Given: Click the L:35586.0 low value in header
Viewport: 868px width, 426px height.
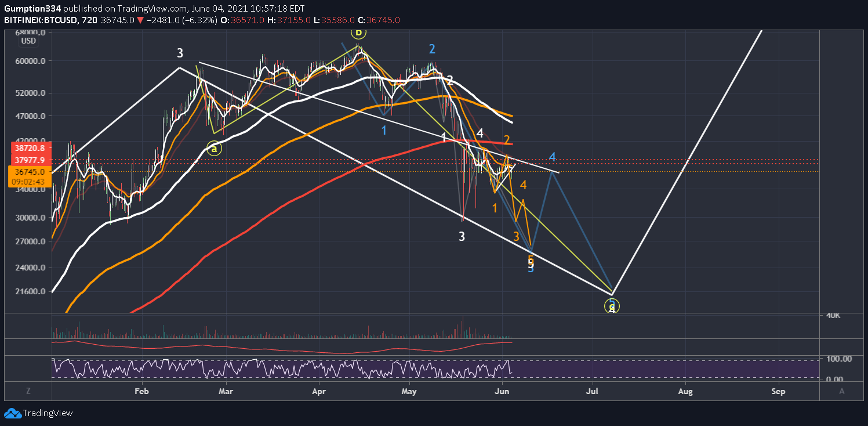Looking at the screenshot, I should 333,20.
